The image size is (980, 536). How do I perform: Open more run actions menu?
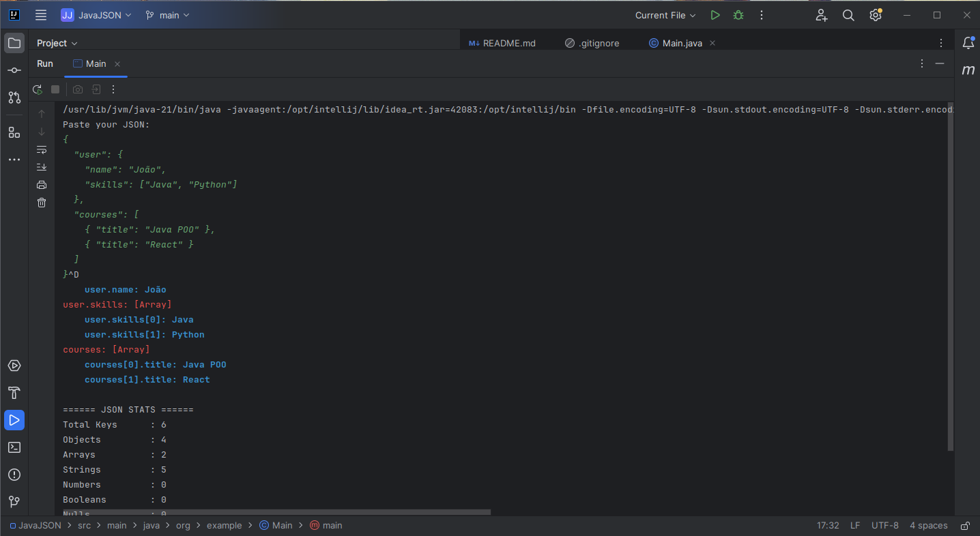pyautogui.click(x=762, y=15)
